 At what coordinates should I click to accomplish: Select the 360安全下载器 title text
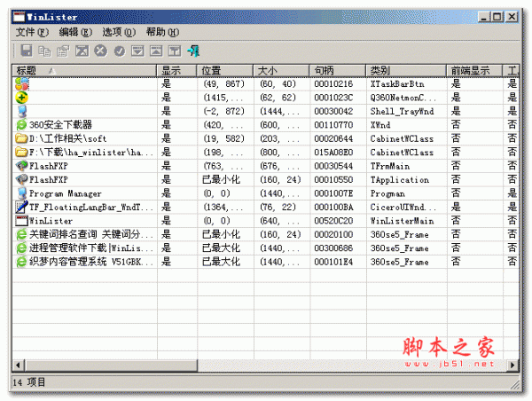60,125
